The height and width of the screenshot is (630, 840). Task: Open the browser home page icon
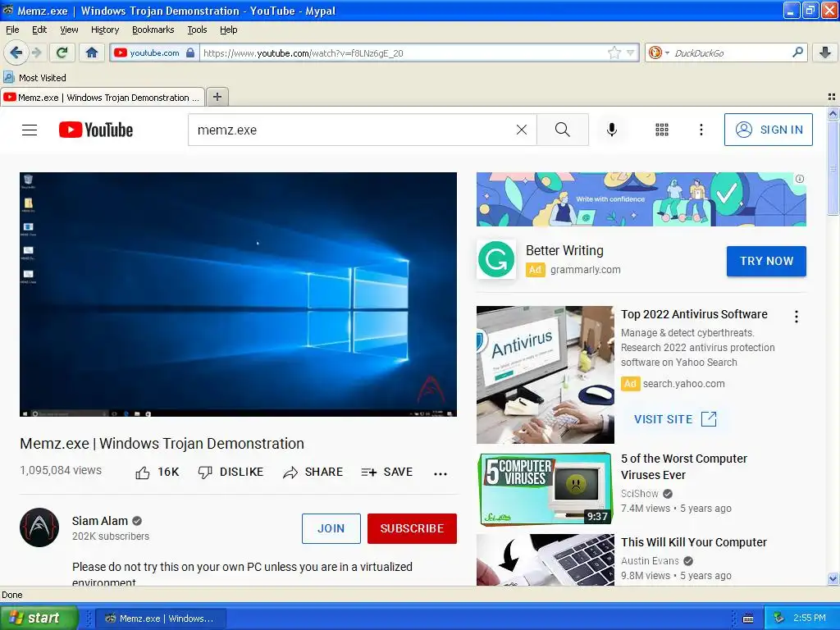point(92,52)
